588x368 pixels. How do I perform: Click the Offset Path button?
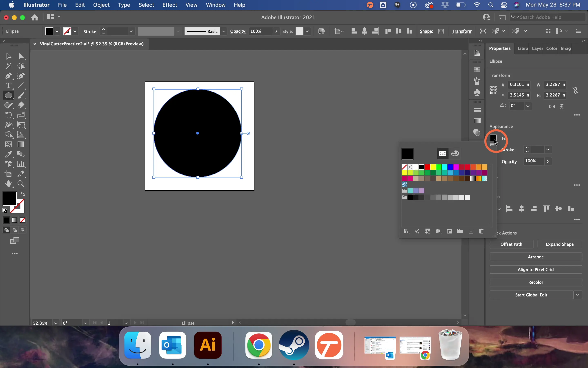click(x=511, y=244)
